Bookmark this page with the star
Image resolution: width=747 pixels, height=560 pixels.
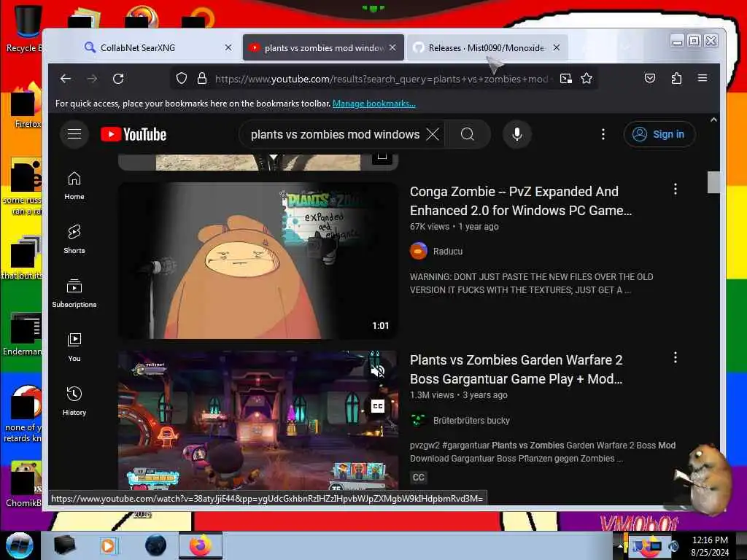click(x=587, y=79)
